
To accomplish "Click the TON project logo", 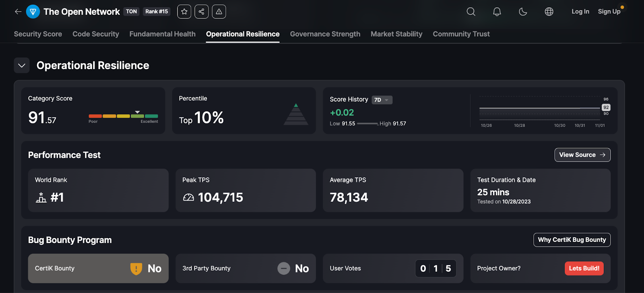I will 33,12.
